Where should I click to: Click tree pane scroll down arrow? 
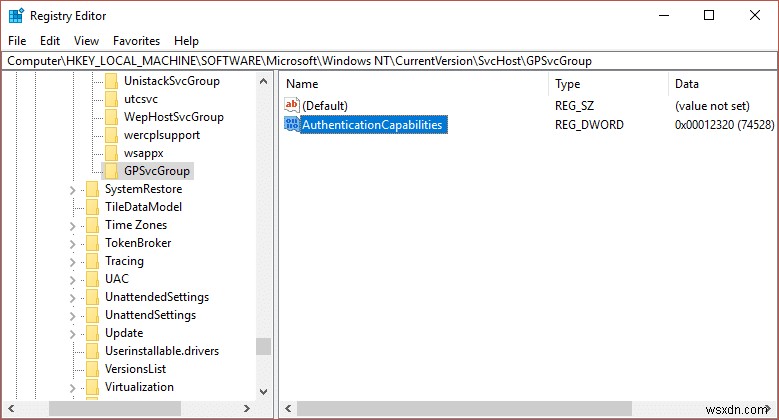coord(264,392)
